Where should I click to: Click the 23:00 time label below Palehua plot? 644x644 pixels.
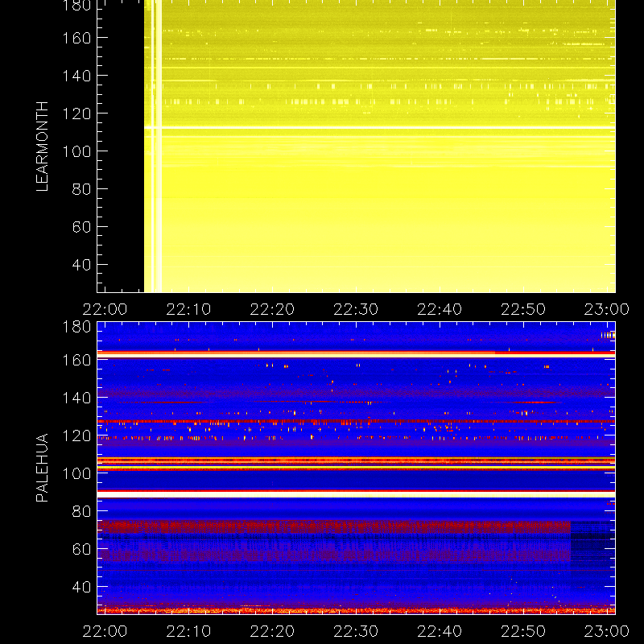coord(607,631)
